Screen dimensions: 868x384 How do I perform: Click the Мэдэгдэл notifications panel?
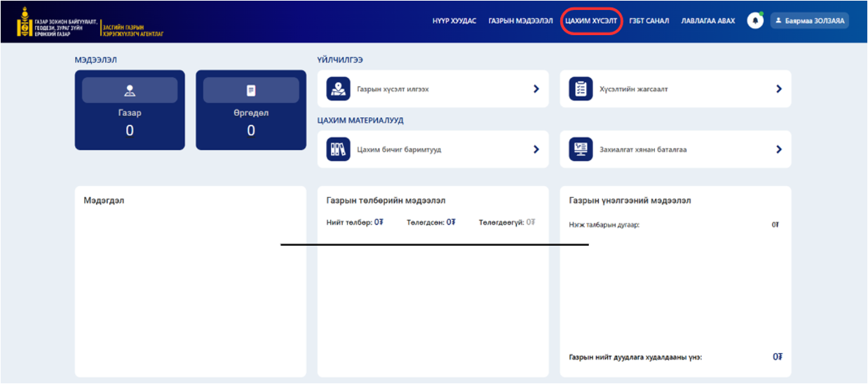coord(190,281)
